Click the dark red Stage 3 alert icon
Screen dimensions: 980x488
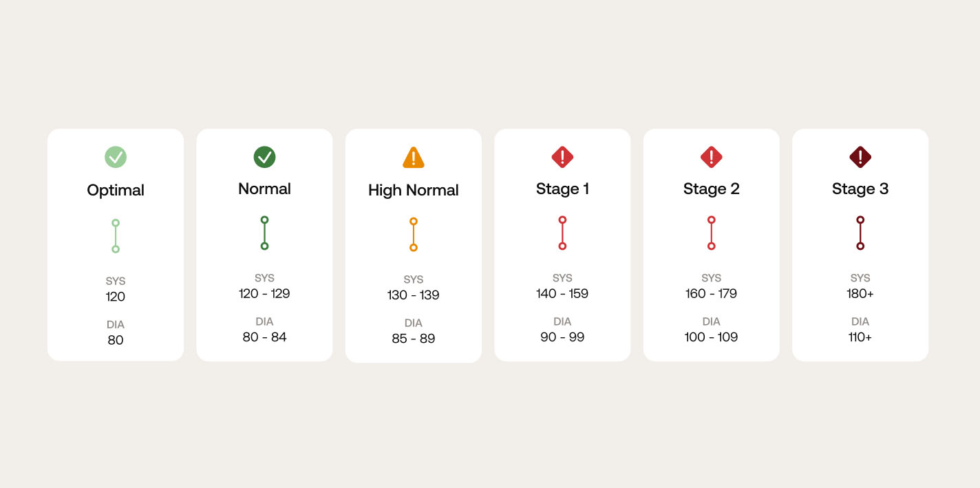tap(860, 157)
